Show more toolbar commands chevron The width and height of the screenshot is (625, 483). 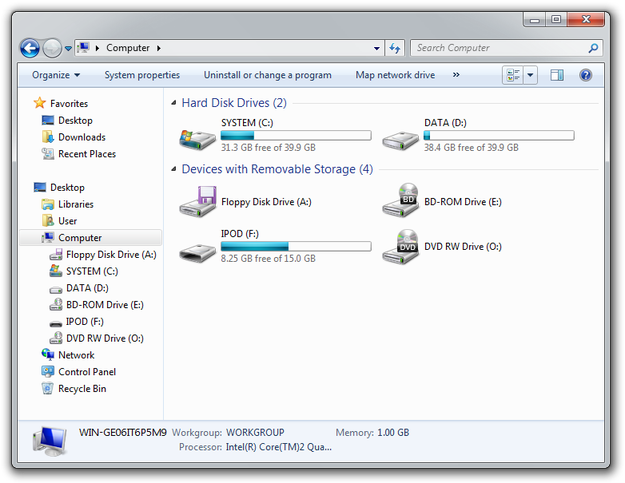coord(456,75)
